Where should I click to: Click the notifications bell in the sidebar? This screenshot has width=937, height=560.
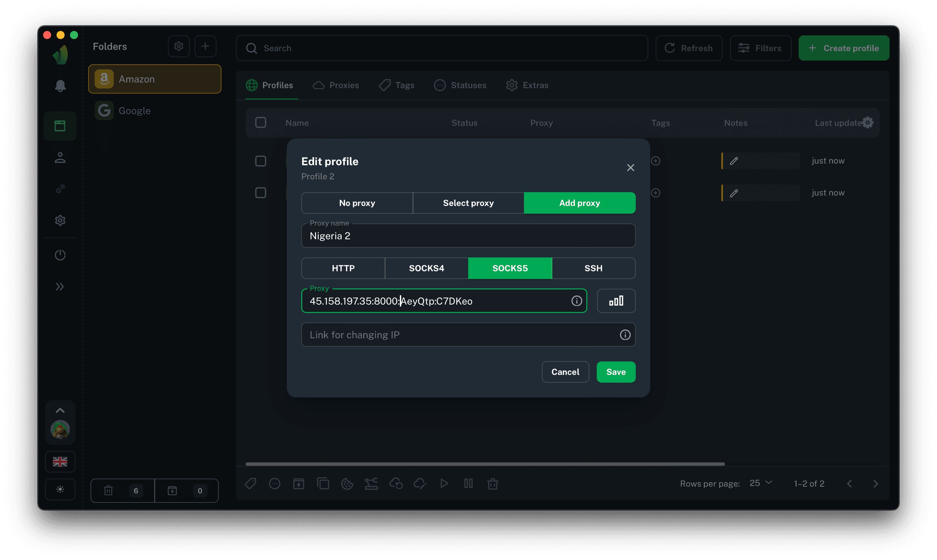click(60, 86)
